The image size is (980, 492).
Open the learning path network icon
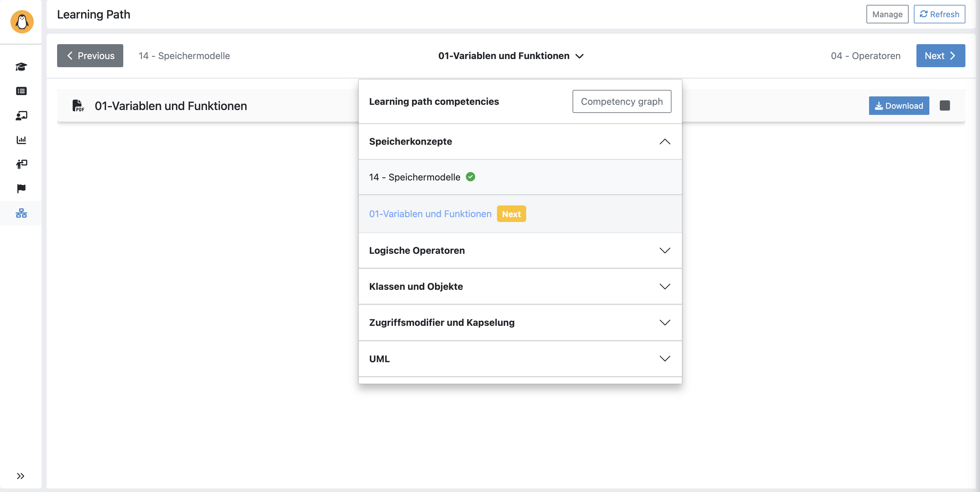[21, 213]
